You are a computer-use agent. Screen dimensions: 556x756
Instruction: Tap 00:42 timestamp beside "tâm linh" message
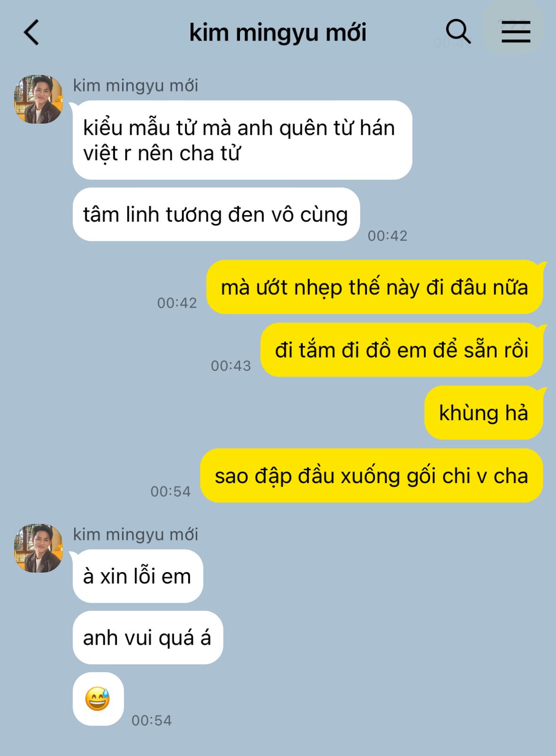pyautogui.click(x=388, y=236)
